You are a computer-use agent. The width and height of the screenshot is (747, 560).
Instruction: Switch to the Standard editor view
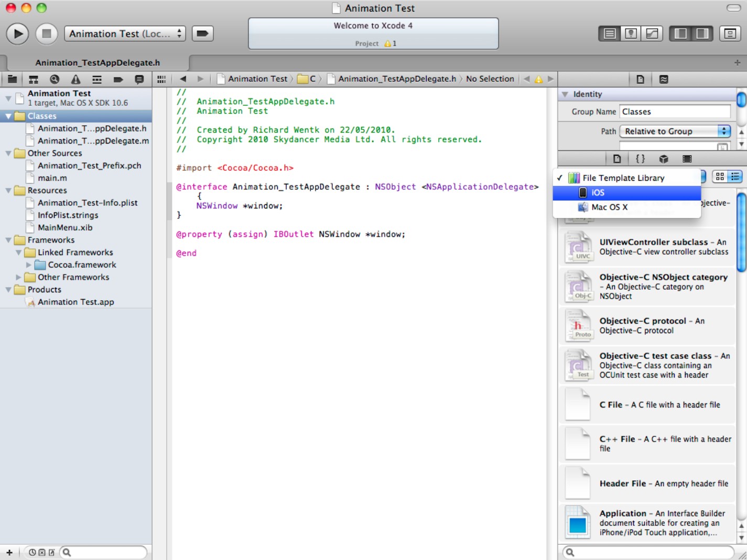[610, 34]
